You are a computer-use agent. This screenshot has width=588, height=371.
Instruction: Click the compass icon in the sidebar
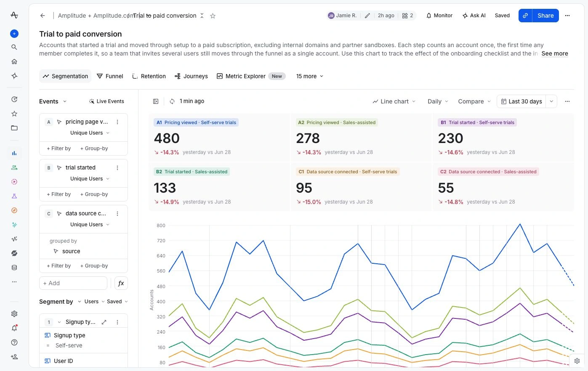[14, 210]
